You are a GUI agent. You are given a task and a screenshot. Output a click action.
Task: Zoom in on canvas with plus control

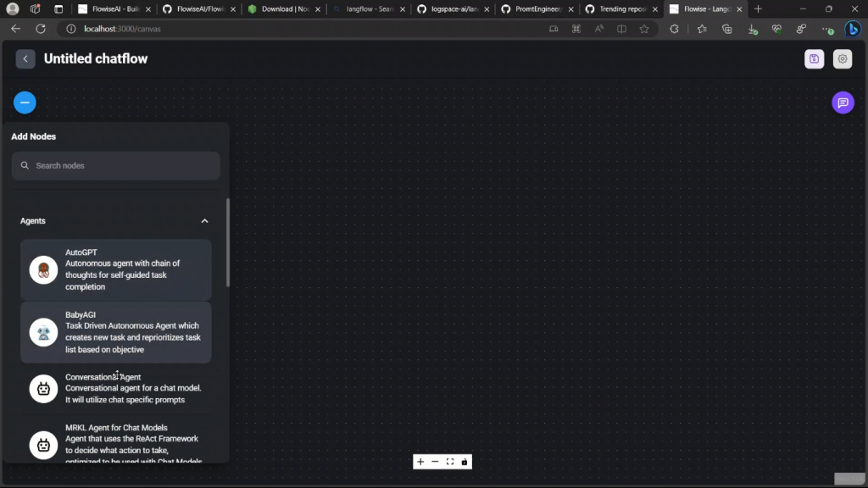pyautogui.click(x=420, y=462)
